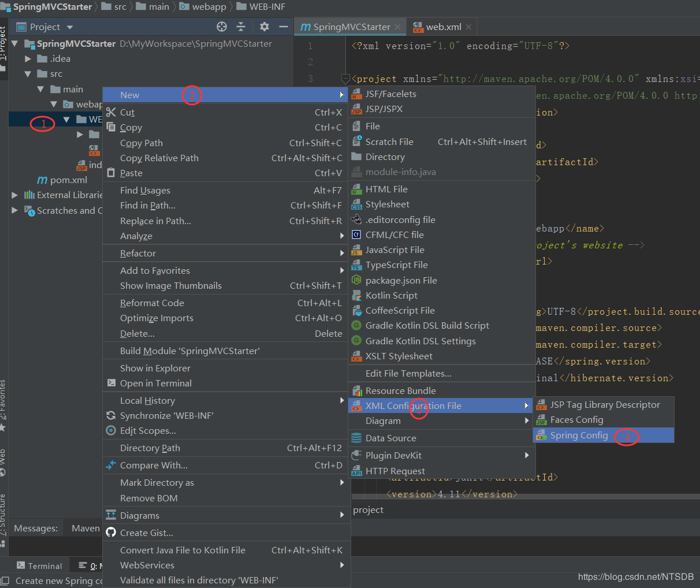
Task: Open the Project view dropdown
Action: coord(70,27)
